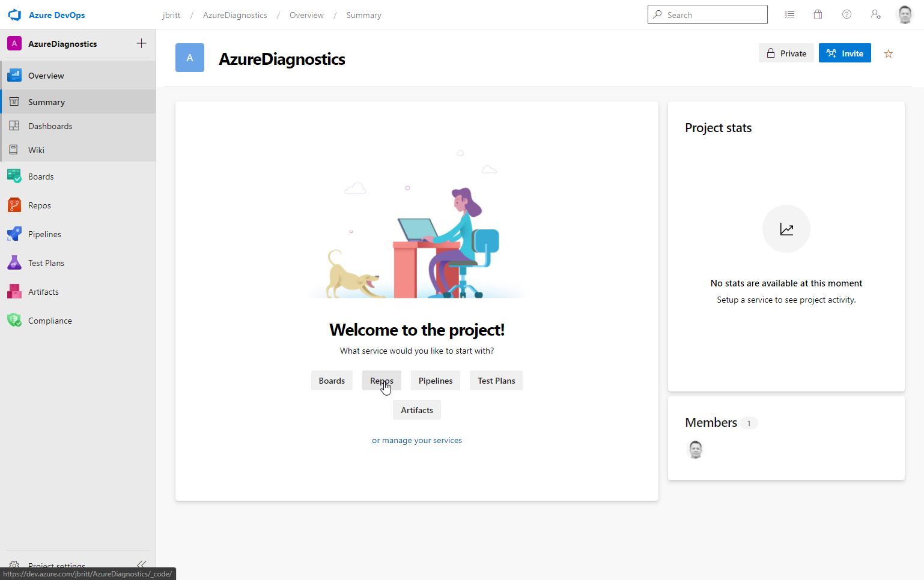Open Compliance in the sidebar
The height and width of the screenshot is (580, 924).
(78, 321)
